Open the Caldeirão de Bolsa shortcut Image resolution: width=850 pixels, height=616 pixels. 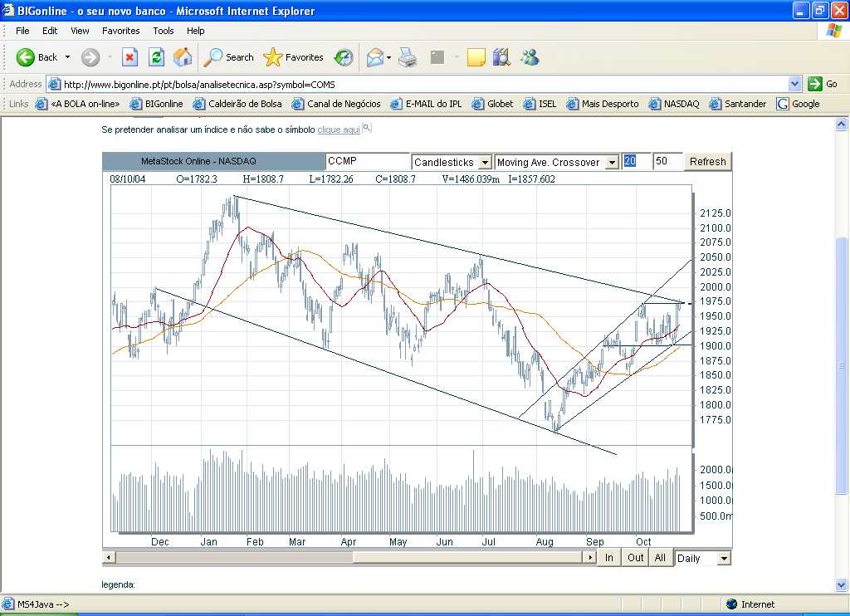(x=237, y=104)
